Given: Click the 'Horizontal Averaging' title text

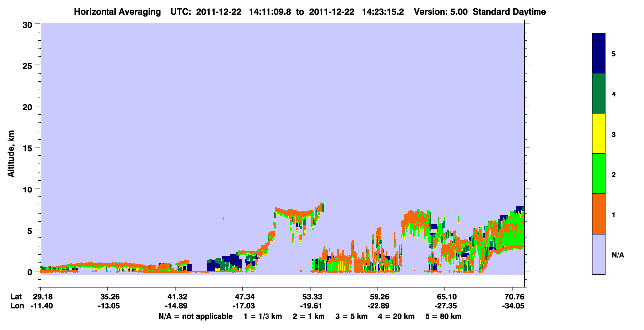Looking at the screenshot, I should click(117, 12).
